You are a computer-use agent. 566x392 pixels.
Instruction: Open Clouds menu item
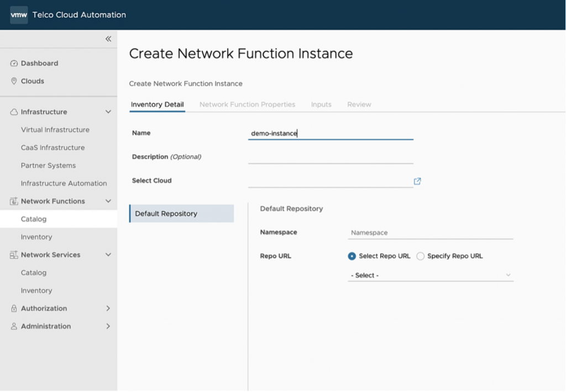[x=33, y=81]
